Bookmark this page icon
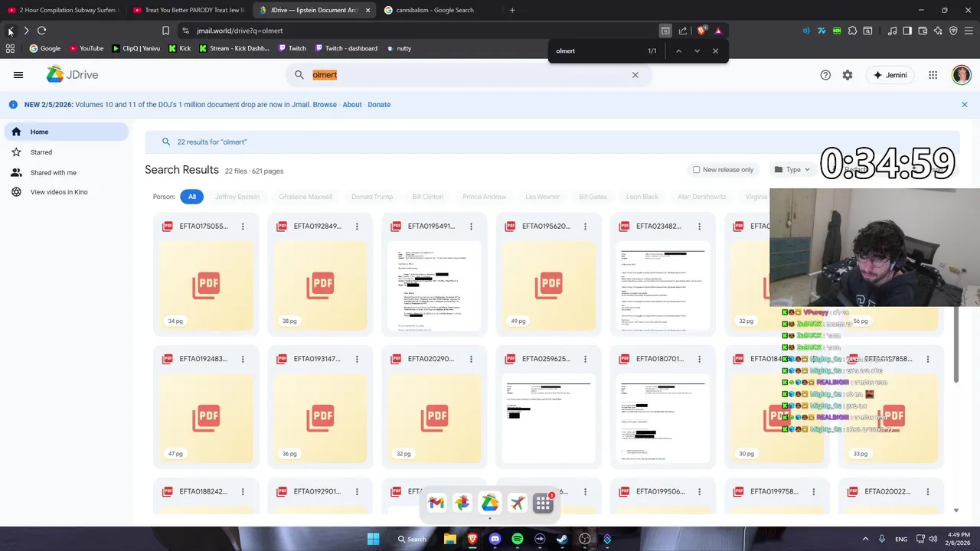This screenshot has width=980, height=551. tap(165, 31)
